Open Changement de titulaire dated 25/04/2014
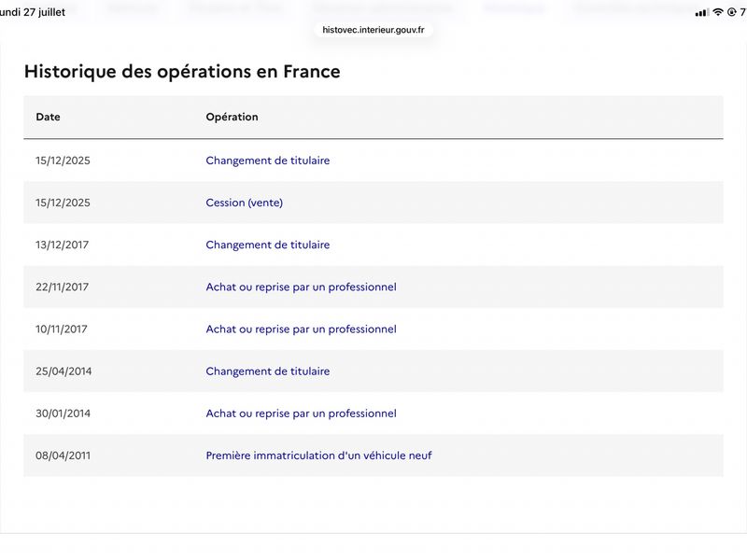Screen dimensions: 747x560 point(268,371)
